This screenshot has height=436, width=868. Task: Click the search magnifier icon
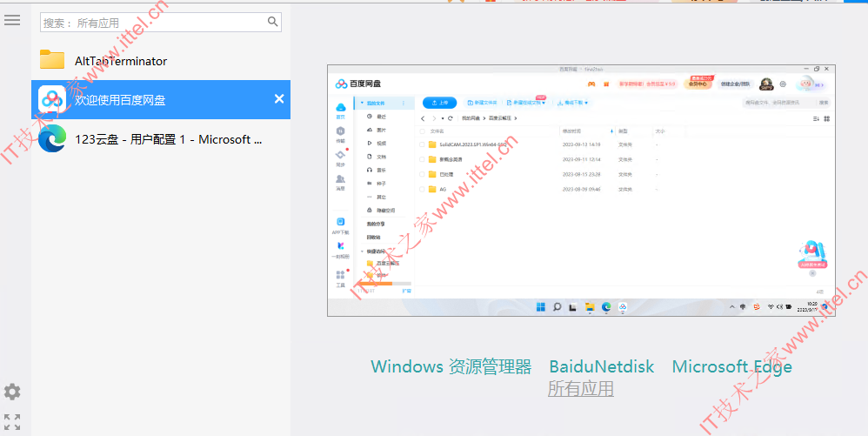(x=272, y=22)
